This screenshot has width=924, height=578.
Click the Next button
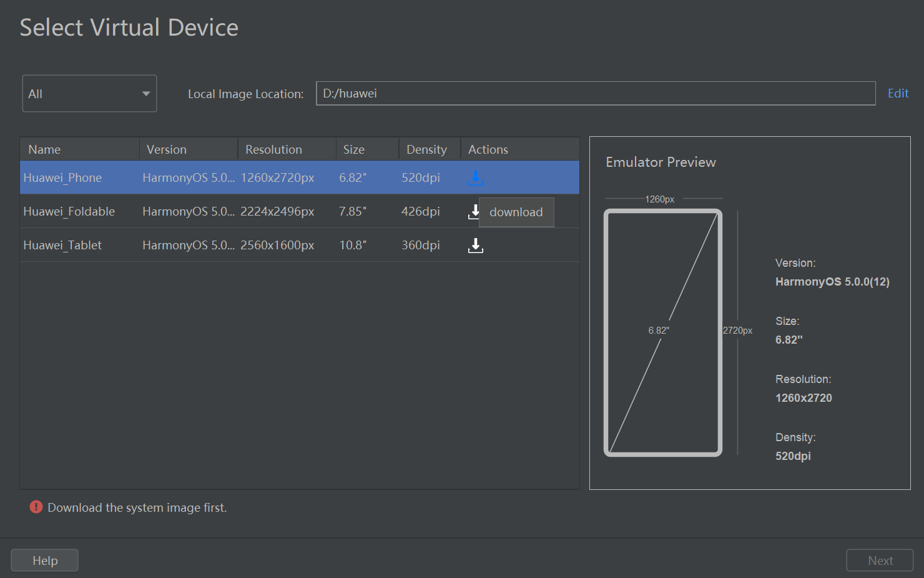(880, 561)
